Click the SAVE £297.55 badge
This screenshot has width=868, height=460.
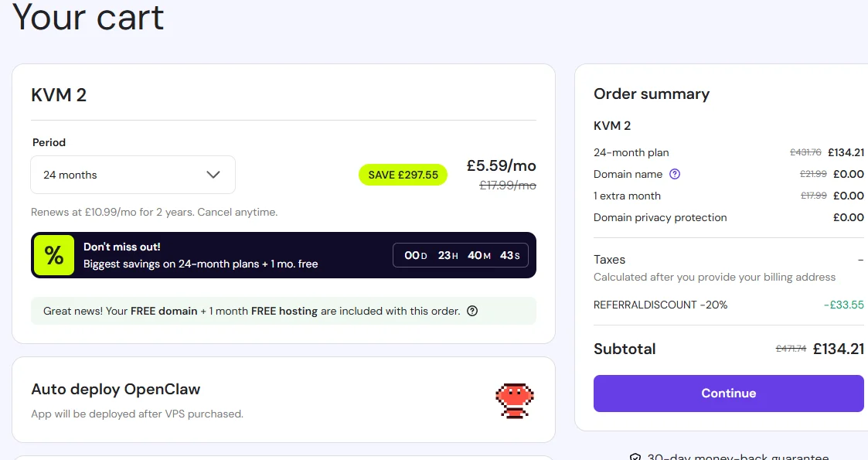pyautogui.click(x=403, y=175)
